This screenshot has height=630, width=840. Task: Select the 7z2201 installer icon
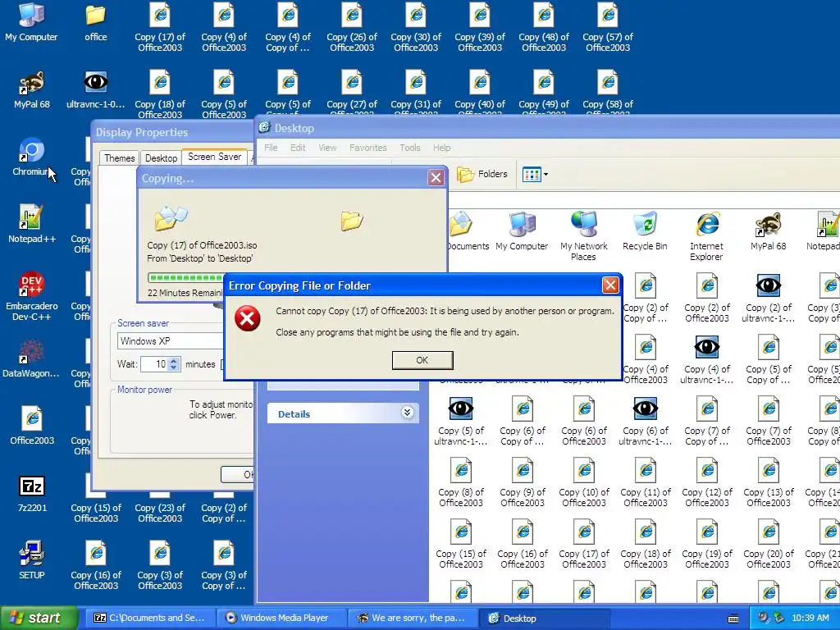[x=32, y=493]
